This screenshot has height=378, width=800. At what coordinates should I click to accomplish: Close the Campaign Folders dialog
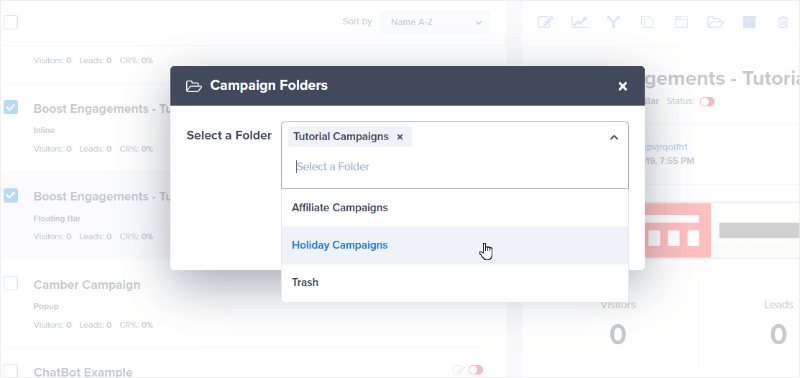click(x=622, y=86)
